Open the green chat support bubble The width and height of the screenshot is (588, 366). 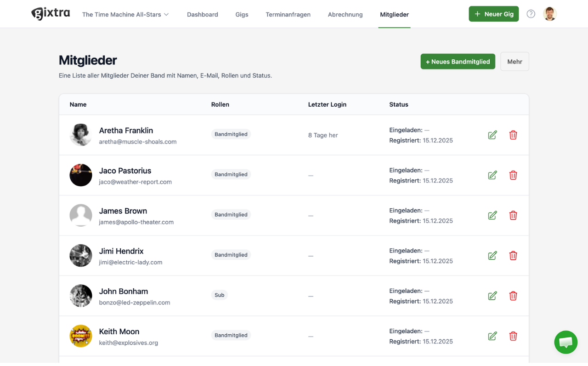tap(565, 342)
